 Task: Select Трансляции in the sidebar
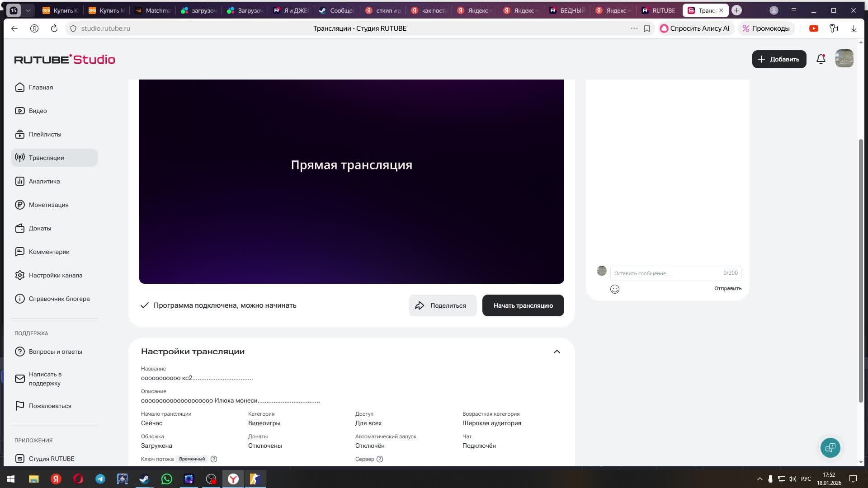point(54,158)
